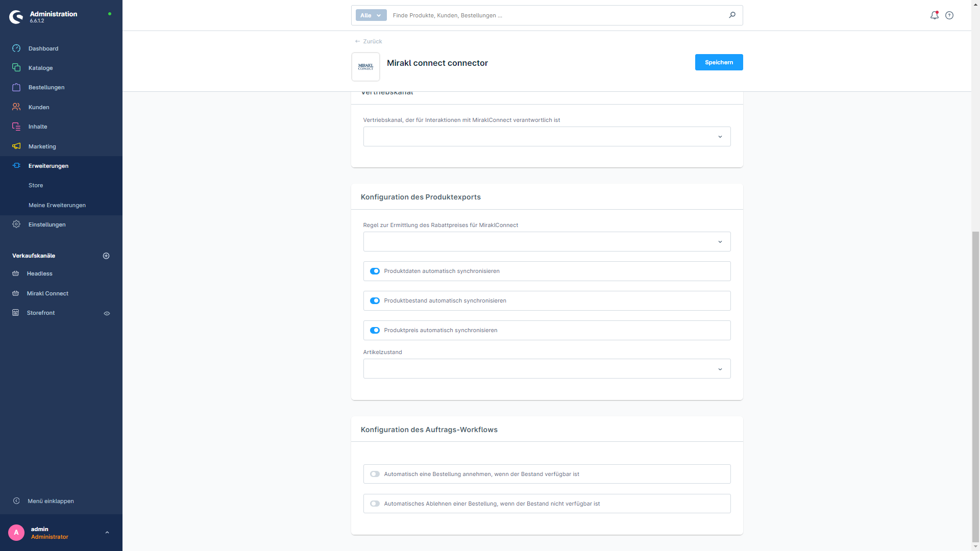Click the Erweiterungen plug icon
The width and height of the screenshot is (980, 551).
(16, 166)
